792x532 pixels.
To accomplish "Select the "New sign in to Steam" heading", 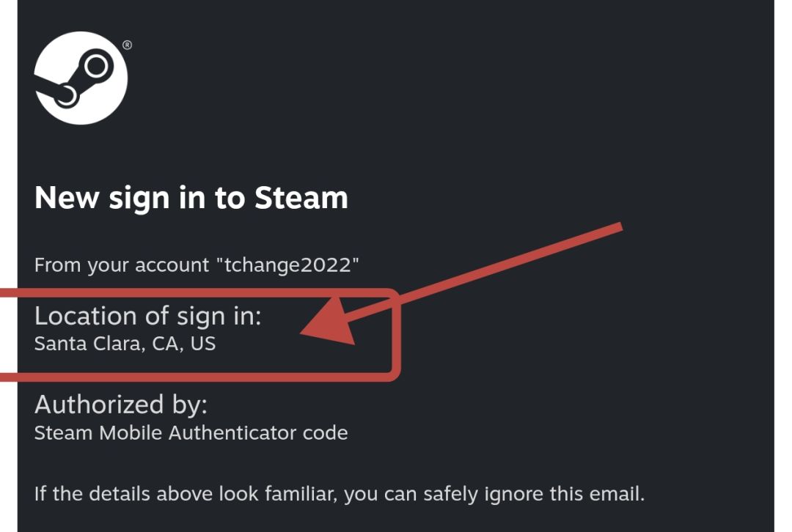I will coord(191,199).
